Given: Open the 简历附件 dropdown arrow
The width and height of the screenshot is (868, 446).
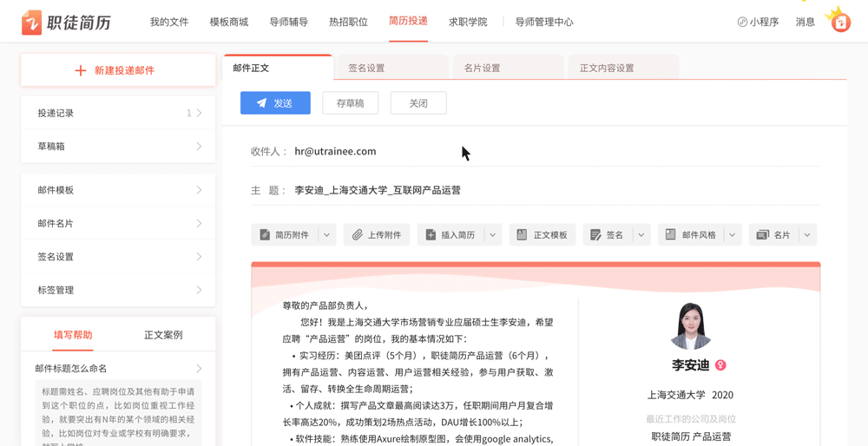Looking at the screenshot, I should coord(326,234).
